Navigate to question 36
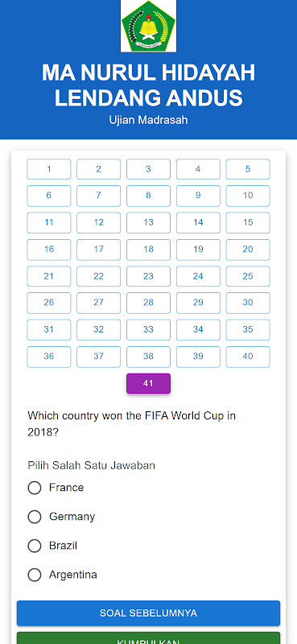Screen dimensions: 297x644 pyautogui.click(x=49, y=357)
